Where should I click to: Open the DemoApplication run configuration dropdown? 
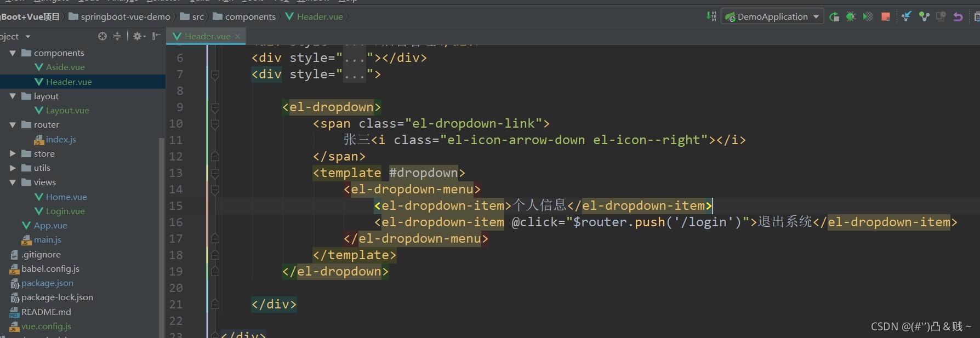pos(772,16)
